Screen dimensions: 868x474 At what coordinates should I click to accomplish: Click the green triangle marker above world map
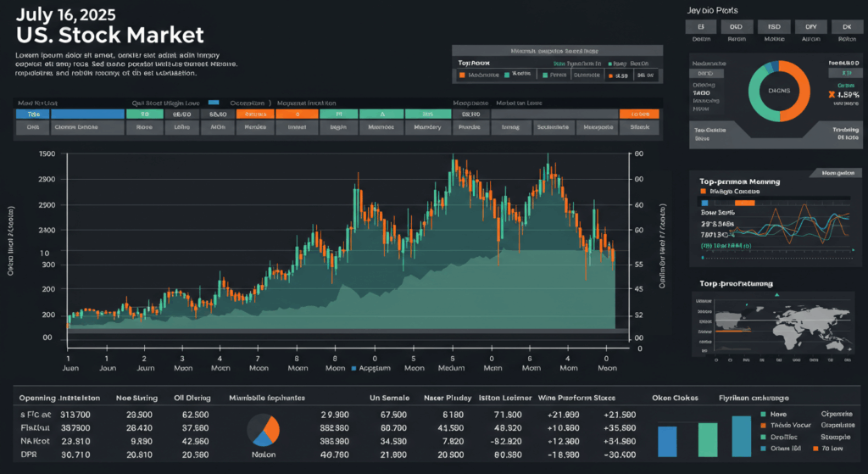[x=777, y=295]
